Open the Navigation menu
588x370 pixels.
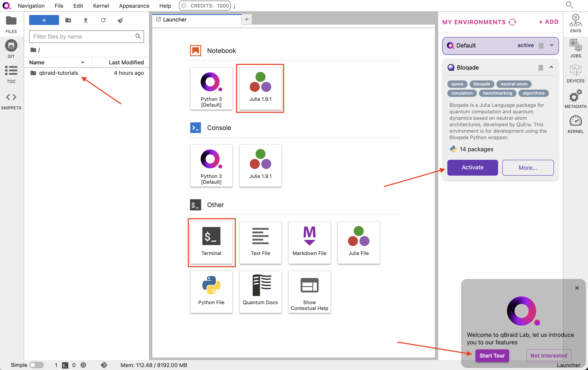point(31,6)
